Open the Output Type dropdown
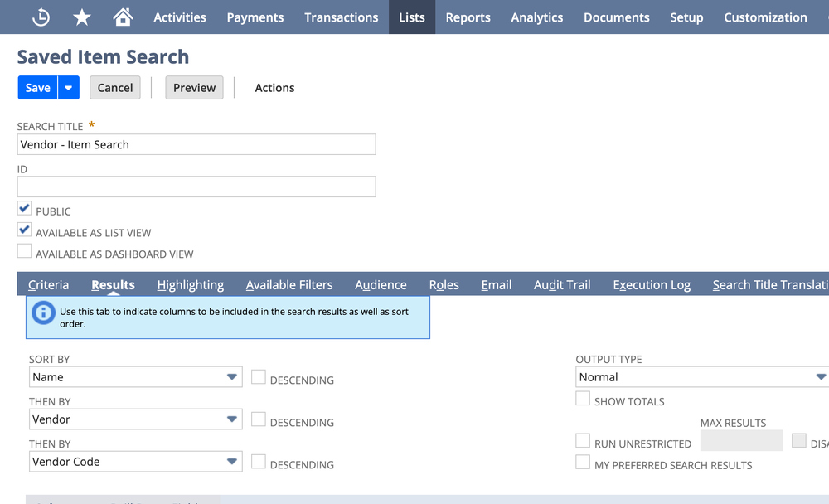This screenshot has height=504, width=829. coord(821,376)
